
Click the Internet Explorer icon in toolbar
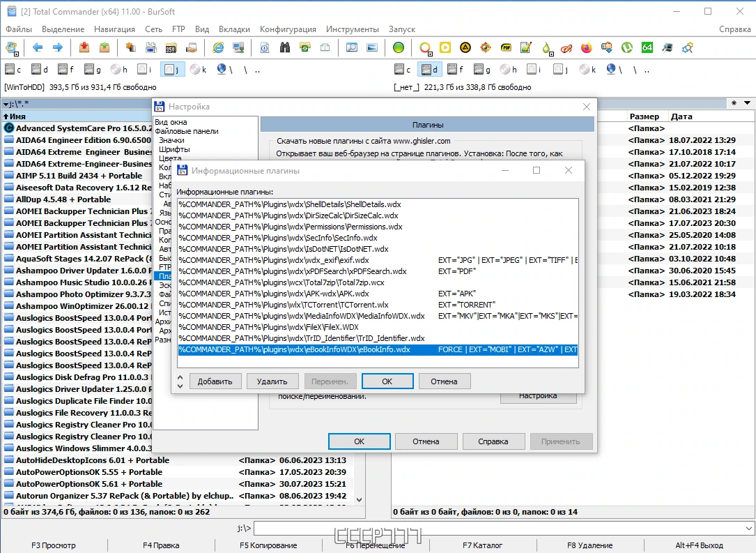(218, 47)
